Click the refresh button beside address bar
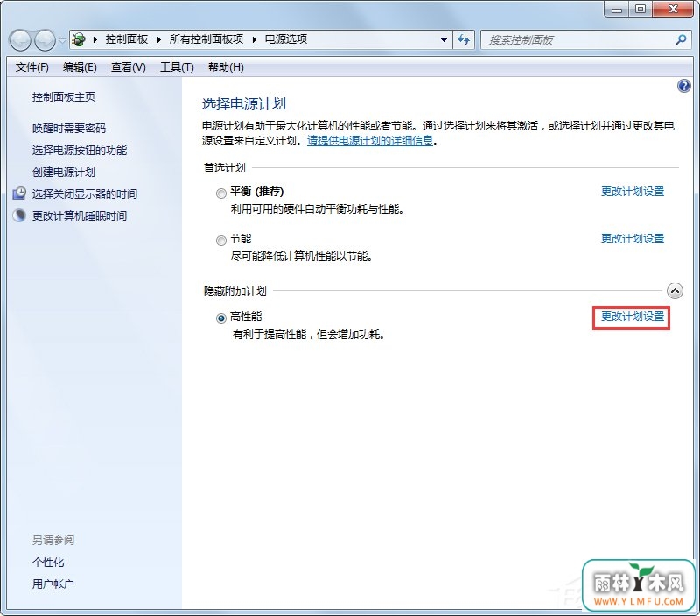Image resolution: width=700 pixels, height=616 pixels. tap(464, 39)
